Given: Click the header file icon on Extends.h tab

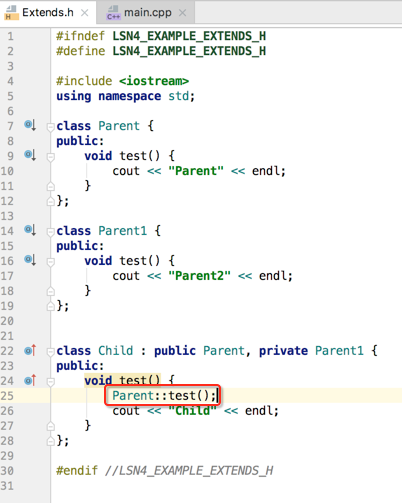Looking at the screenshot, I should coord(11,13).
